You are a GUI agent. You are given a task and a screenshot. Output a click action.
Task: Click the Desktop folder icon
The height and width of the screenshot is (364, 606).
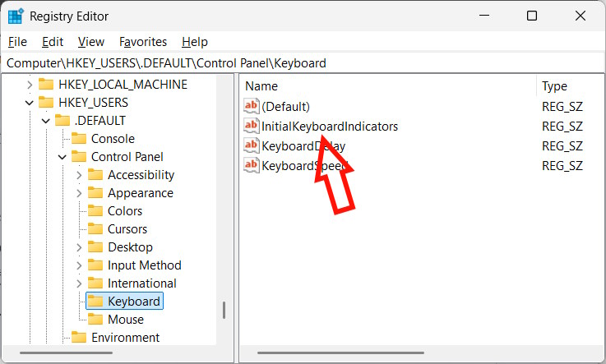point(95,247)
